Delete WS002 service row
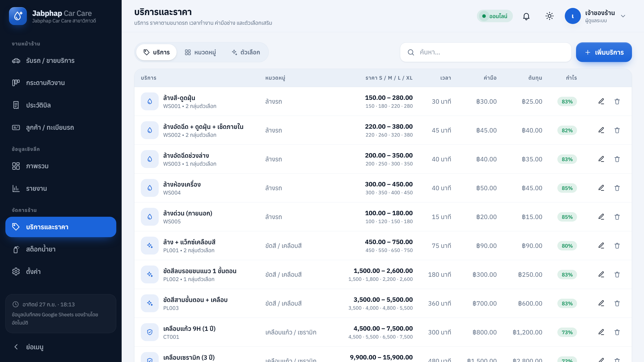Viewport: 644px width, 362px height. pos(617,130)
